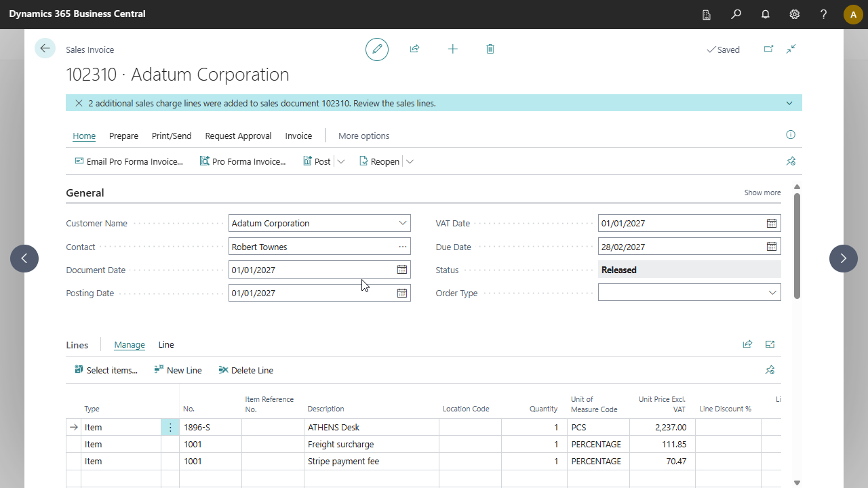The height and width of the screenshot is (488, 868).
Task: Maximize the Lines section
Action: pyautogui.click(x=770, y=344)
